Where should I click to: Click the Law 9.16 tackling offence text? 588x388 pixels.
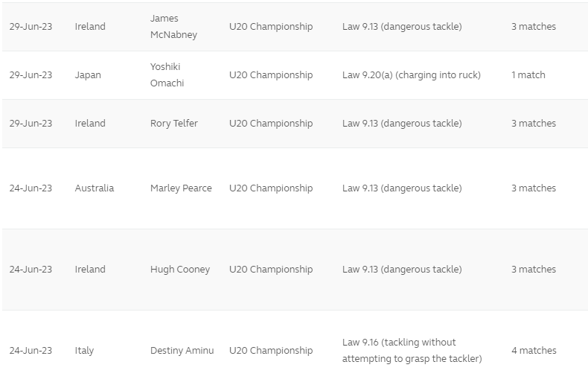[x=412, y=351]
